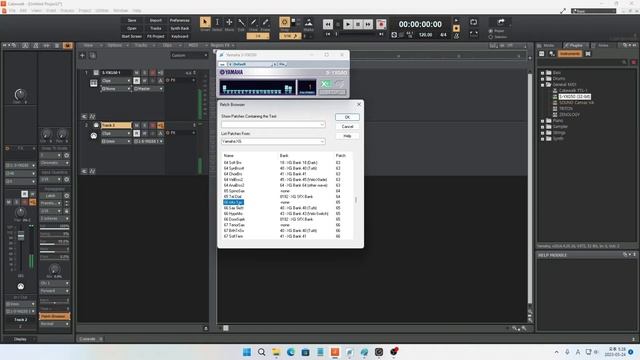Select SOUND Canvas VA in browser tree
The height and width of the screenshot is (360, 640).
pos(576,102)
